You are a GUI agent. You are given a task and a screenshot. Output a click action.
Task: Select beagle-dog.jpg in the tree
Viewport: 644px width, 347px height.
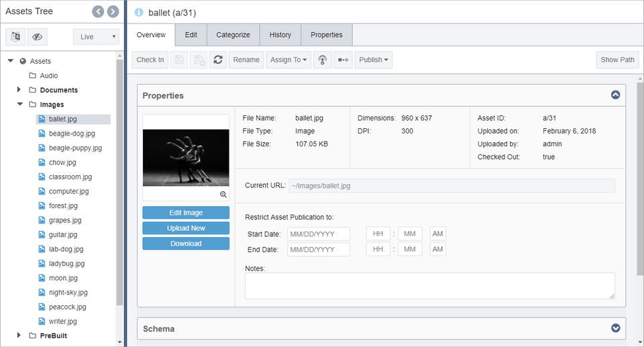click(72, 134)
